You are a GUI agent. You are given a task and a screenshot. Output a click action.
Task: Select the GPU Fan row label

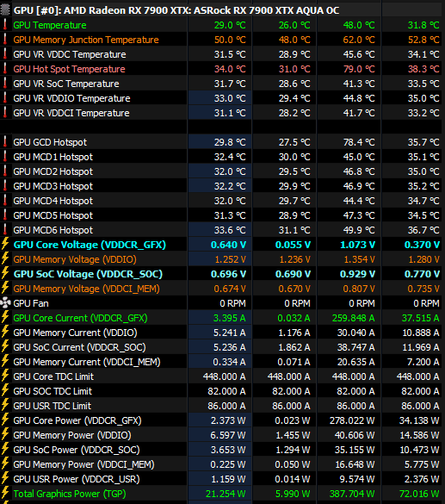31,303
